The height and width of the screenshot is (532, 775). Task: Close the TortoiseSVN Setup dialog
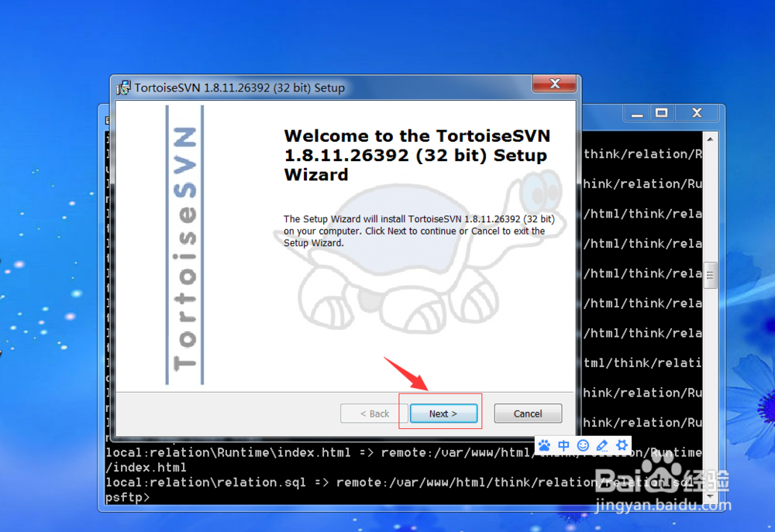(555, 84)
